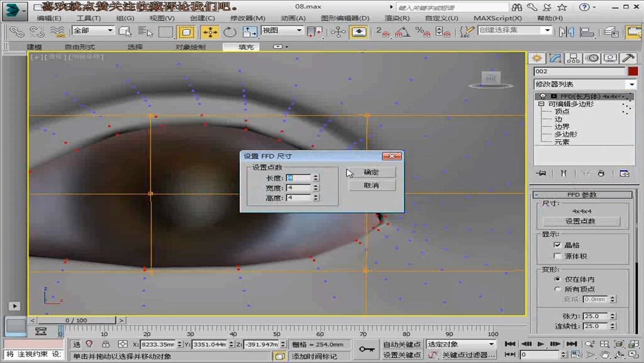Image resolution: width=644 pixels, height=363 pixels.
Task: Remove modifier with trash bin icon
Action: click(x=601, y=173)
